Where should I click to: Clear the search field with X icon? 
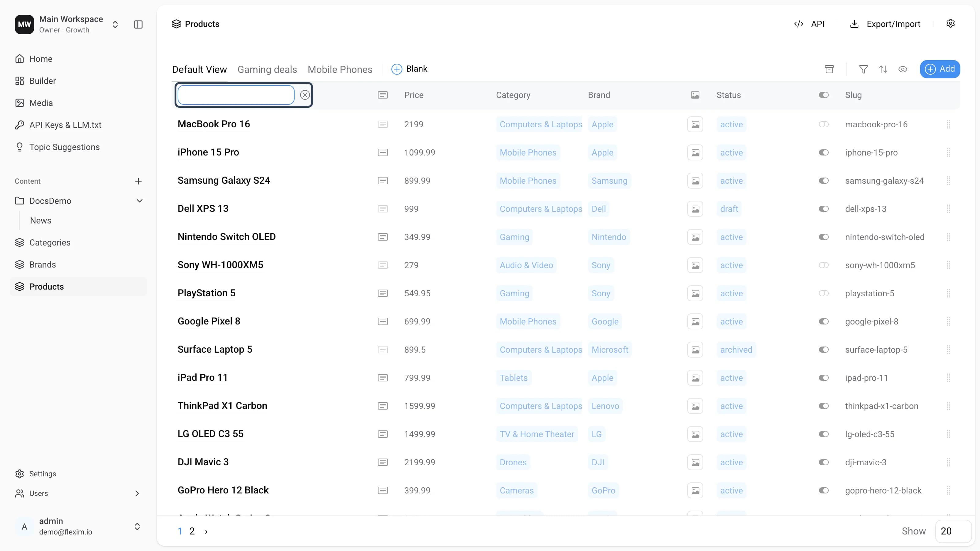coord(305,95)
